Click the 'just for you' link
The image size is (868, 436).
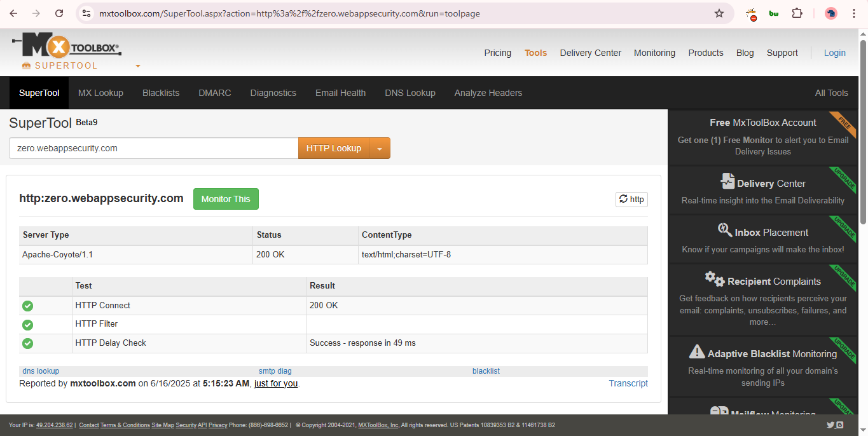pos(276,383)
